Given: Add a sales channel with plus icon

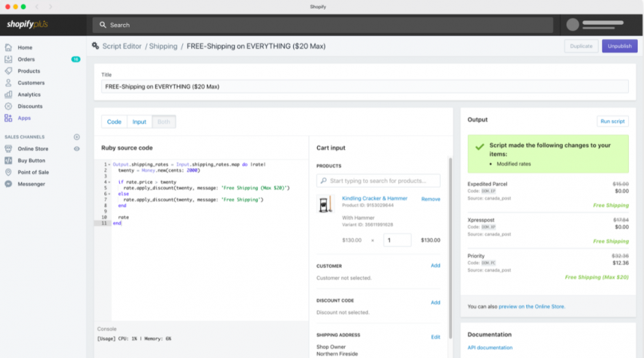Looking at the screenshot, I should click(x=77, y=137).
